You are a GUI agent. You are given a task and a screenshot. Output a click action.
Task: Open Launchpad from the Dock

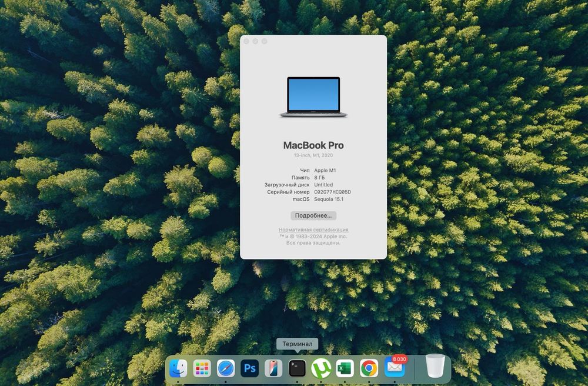[202, 368]
